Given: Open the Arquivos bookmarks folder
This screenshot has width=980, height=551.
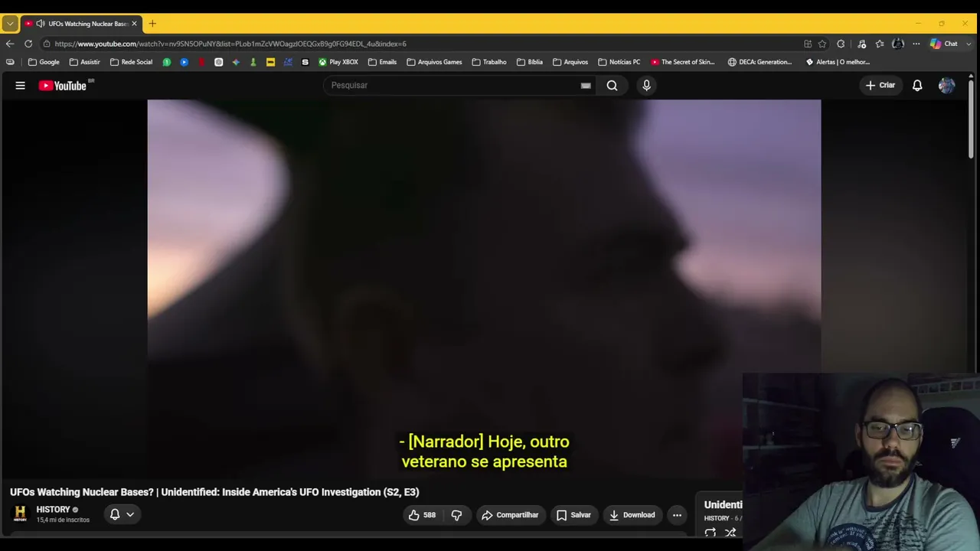Looking at the screenshot, I should (x=570, y=62).
